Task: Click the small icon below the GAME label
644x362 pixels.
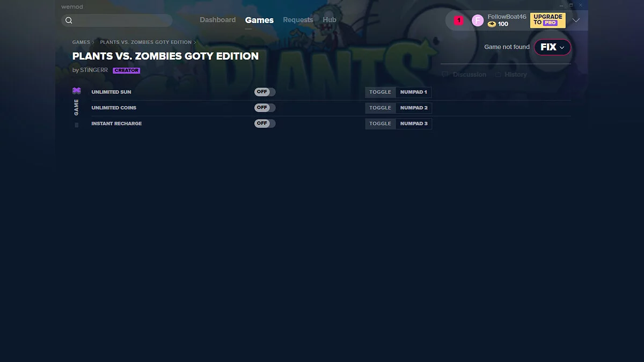Action: 77,125
